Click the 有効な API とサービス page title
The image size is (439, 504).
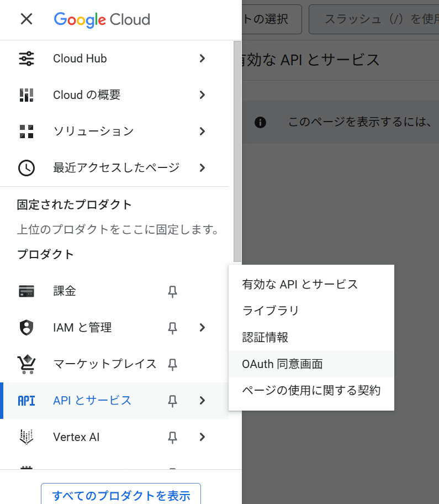pos(310,60)
